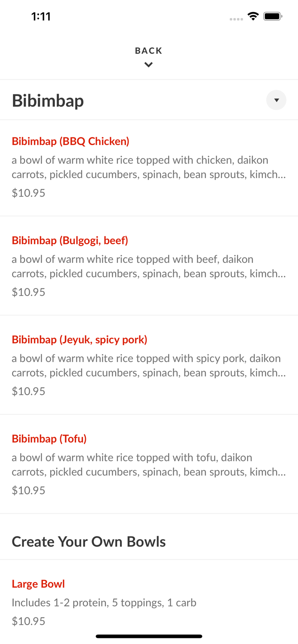
Task: Tap the home indicator bar at the bottom
Action: point(148,636)
